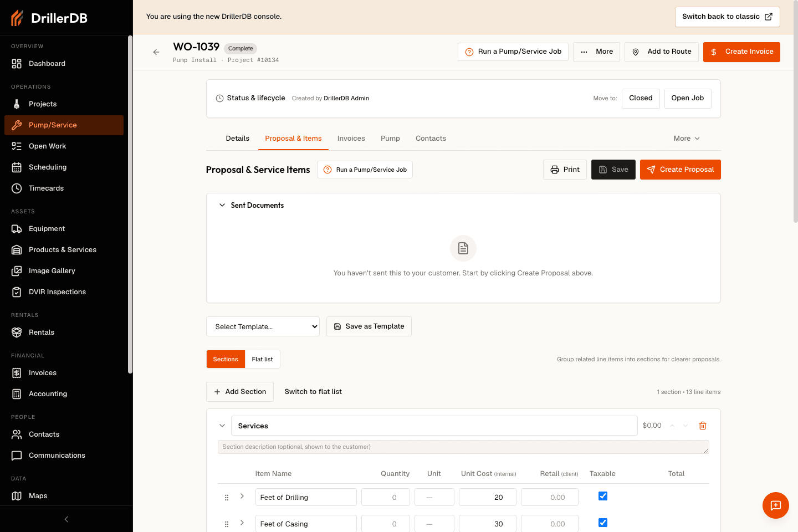
Task: Click the section description text field
Action: (463, 447)
